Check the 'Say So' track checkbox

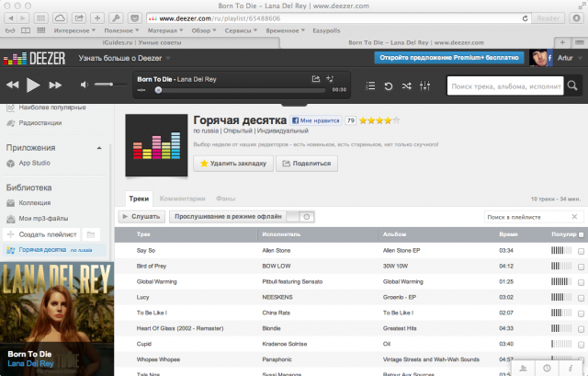coord(581,251)
